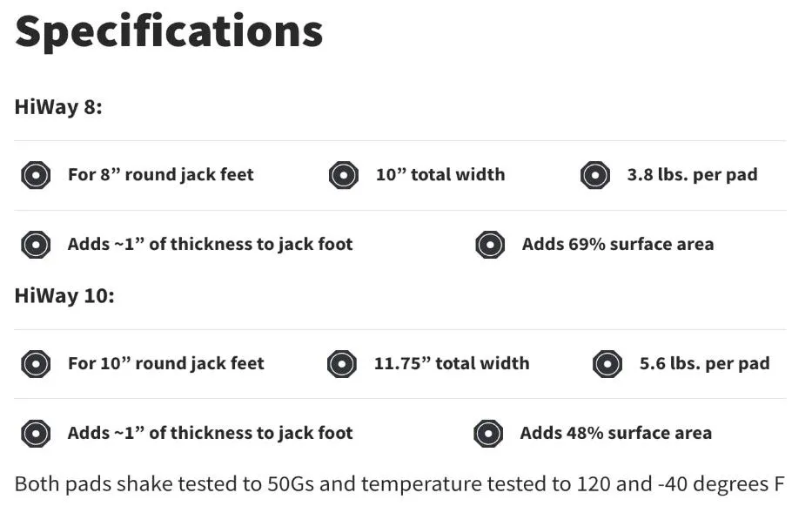The width and height of the screenshot is (812, 513).
Task: Click the 'Adds 69% surface area' text
Action: (618, 244)
